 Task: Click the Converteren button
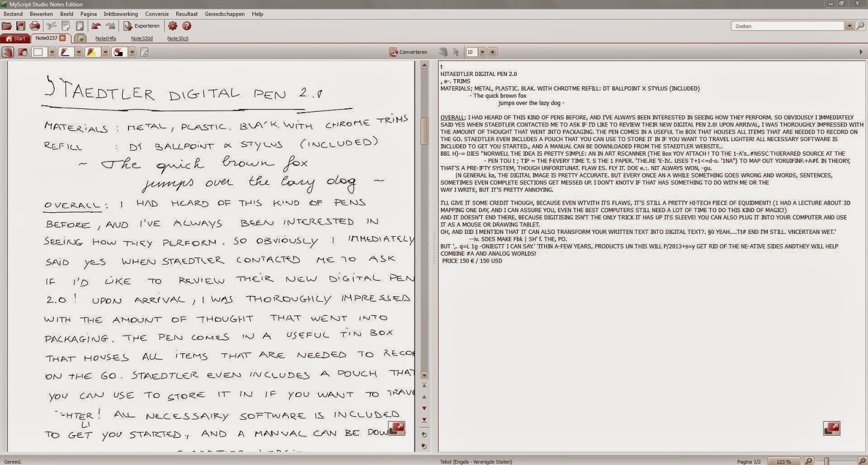click(409, 52)
